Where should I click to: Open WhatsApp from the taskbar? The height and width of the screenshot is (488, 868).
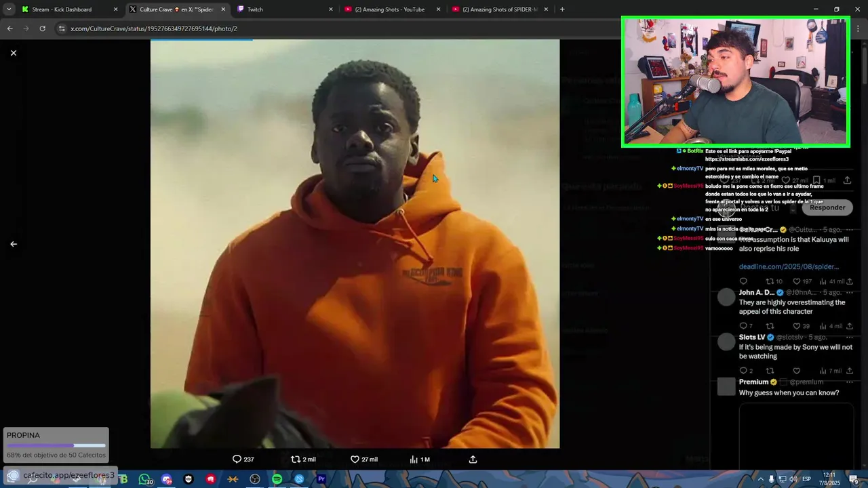(144, 479)
